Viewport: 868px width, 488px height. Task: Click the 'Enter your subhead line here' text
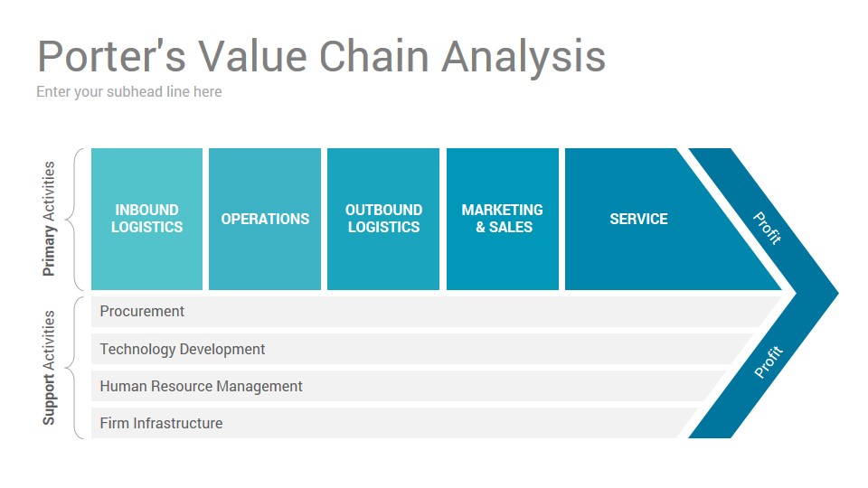[129, 91]
